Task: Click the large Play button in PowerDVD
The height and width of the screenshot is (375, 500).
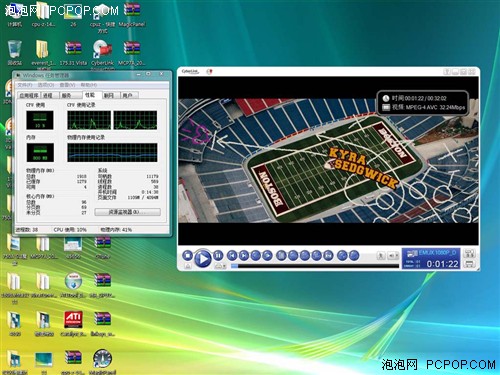Action: (202, 258)
